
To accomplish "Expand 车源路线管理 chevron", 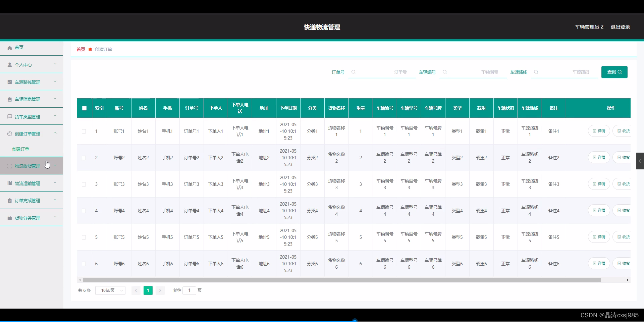I will pos(55,82).
